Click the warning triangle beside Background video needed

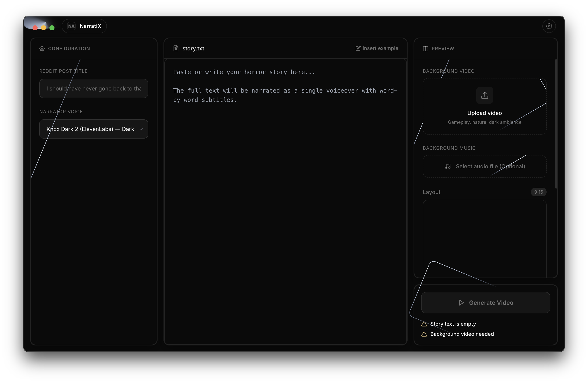[x=424, y=334]
